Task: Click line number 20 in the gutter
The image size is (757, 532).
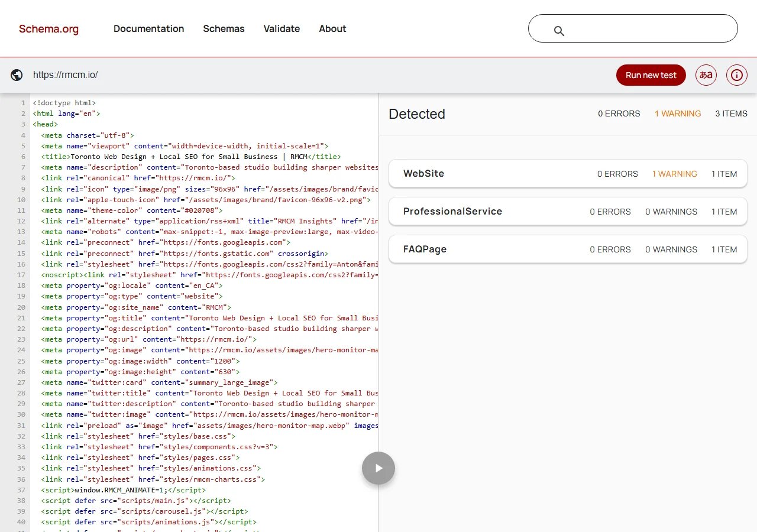Action: coord(21,307)
